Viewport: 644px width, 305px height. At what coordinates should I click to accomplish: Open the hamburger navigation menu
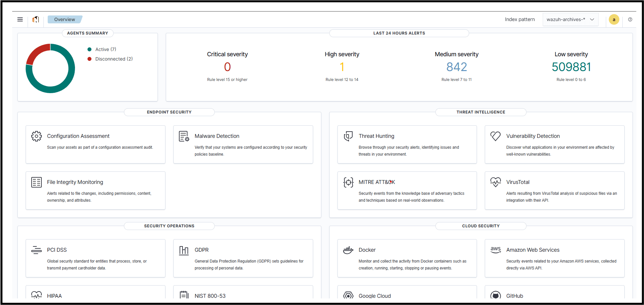(x=20, y=19)
